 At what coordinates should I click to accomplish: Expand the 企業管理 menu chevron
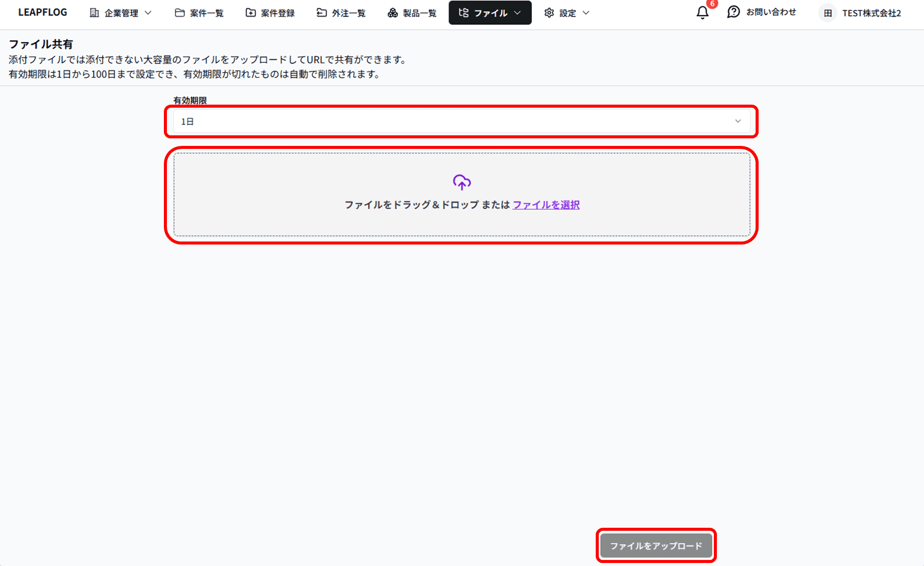tap(148, 13)
